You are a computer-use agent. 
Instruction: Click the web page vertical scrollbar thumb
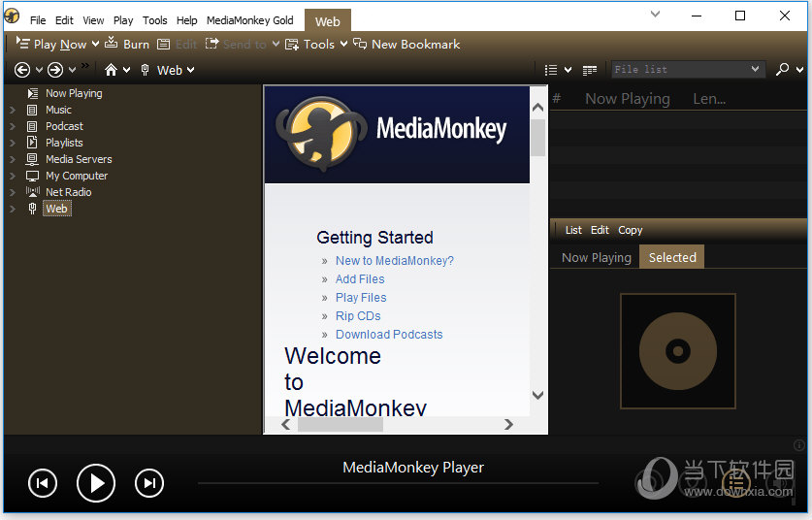538,137
